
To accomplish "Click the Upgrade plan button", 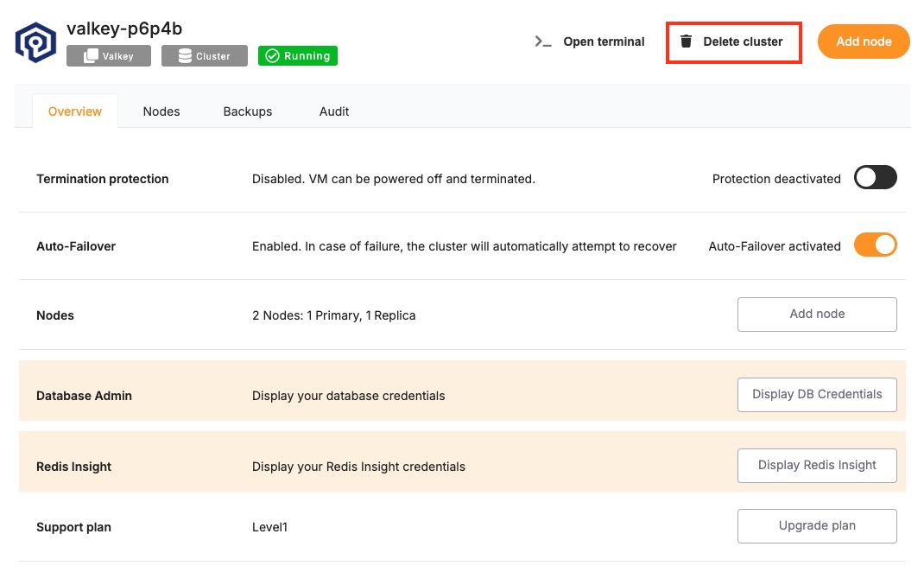I will point(816,525).
